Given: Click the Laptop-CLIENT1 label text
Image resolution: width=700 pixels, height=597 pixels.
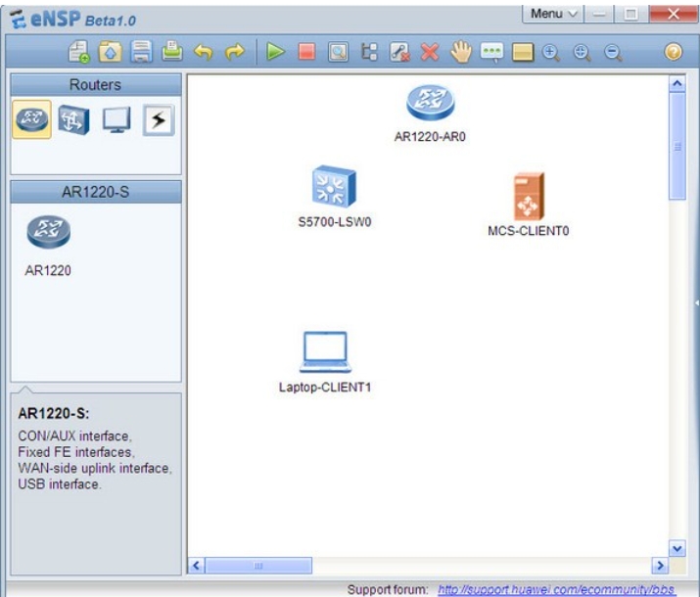Looking at the screenshot, I should (x=325, y=387).
